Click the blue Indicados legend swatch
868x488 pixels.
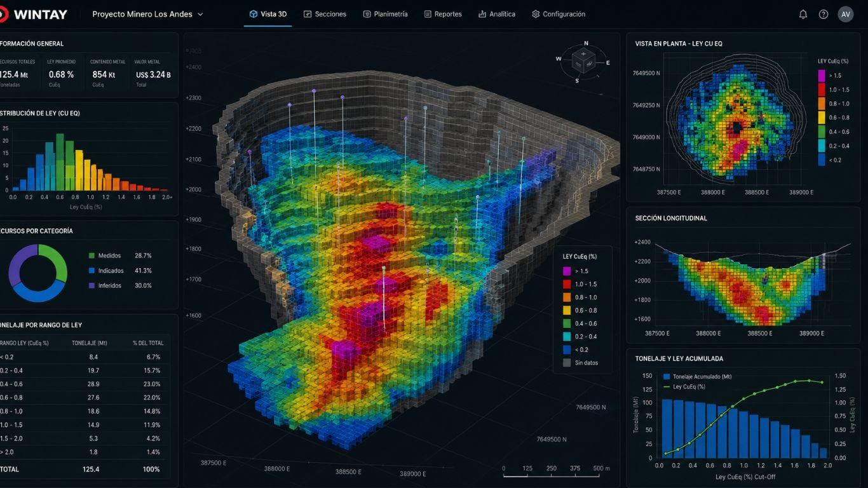[x=92, y=271]
